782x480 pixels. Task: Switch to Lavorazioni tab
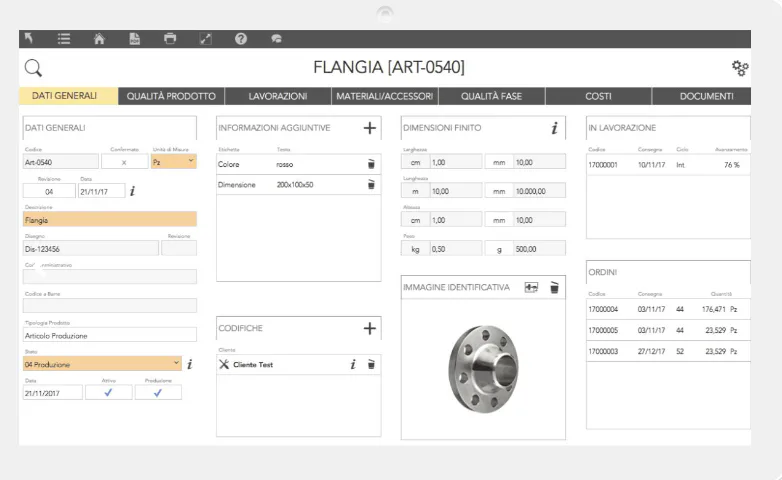[x=278, y=96]
